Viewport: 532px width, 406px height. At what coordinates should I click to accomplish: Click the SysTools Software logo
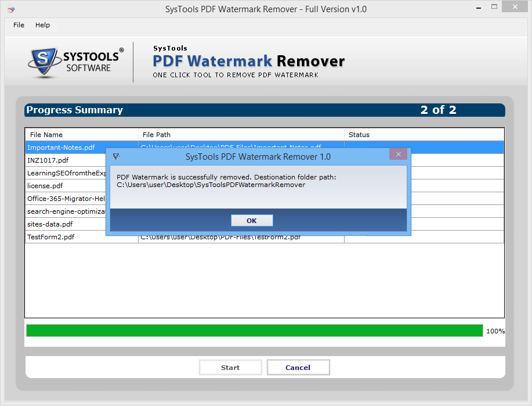tap(76, 61)
